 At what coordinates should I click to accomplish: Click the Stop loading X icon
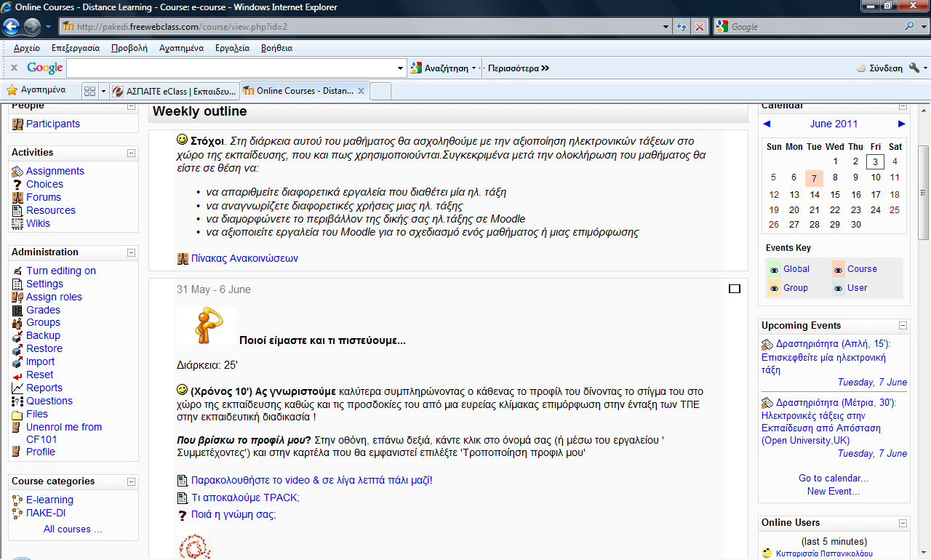[699, 26]
